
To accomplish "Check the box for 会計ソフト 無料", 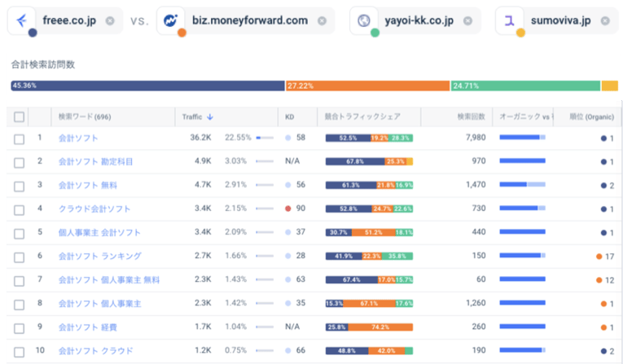I will coord(19,186).
